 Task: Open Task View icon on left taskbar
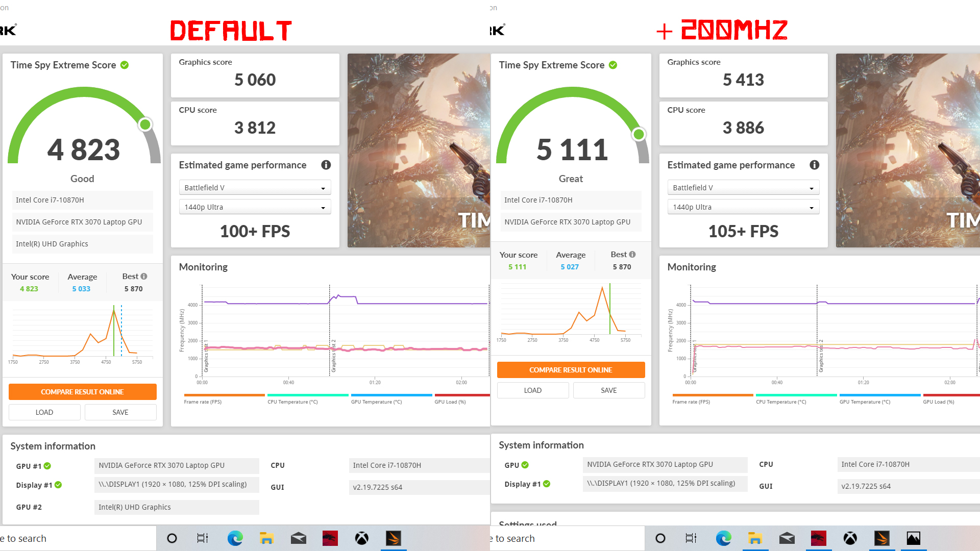[203, 538]
